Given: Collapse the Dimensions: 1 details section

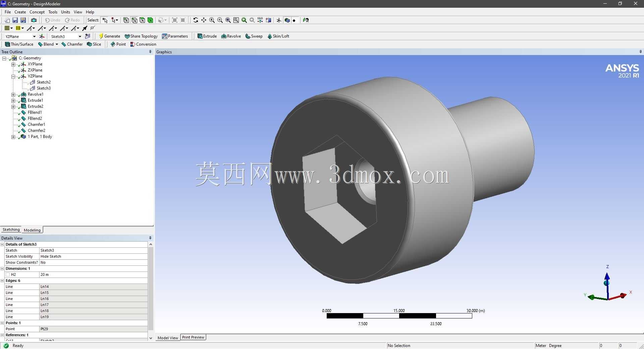Looking at the screenshot, I should pyautogui.click(x=2, y=268).
